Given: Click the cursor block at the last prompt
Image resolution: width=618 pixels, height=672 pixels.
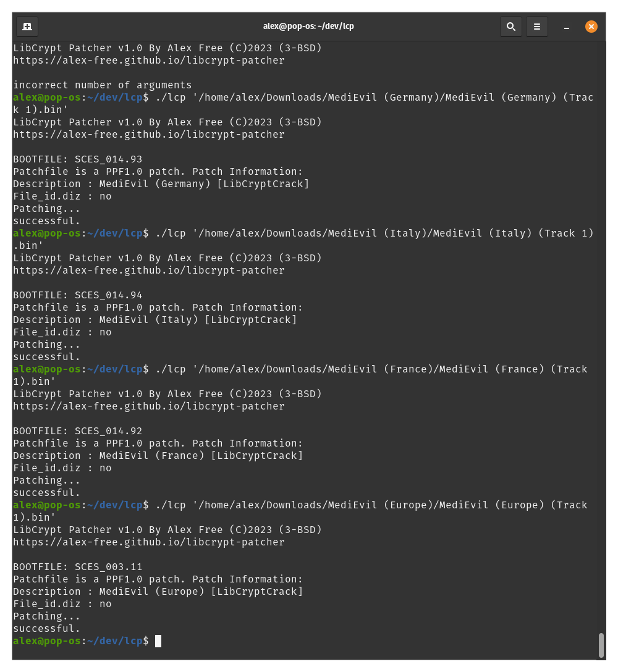Looking at the screenshot, I should [158, 641].
